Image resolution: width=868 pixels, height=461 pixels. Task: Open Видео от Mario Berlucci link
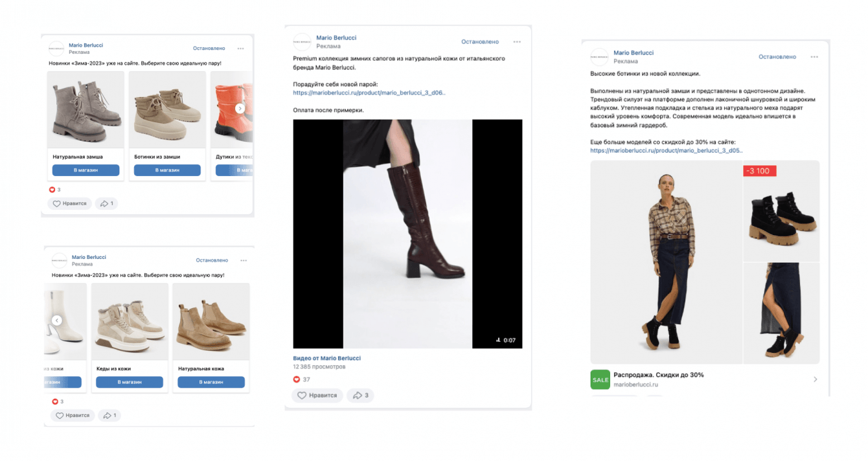[x=326, y=358]
